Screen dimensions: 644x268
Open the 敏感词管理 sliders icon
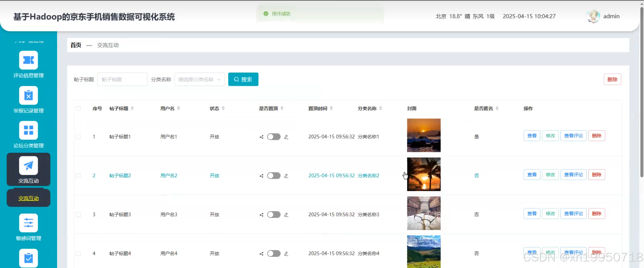[x=29, y=223]
